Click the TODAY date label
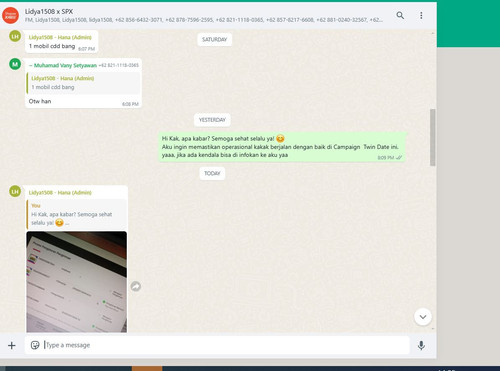The width and height of the screenshot is (500, 371). [212, 174]
